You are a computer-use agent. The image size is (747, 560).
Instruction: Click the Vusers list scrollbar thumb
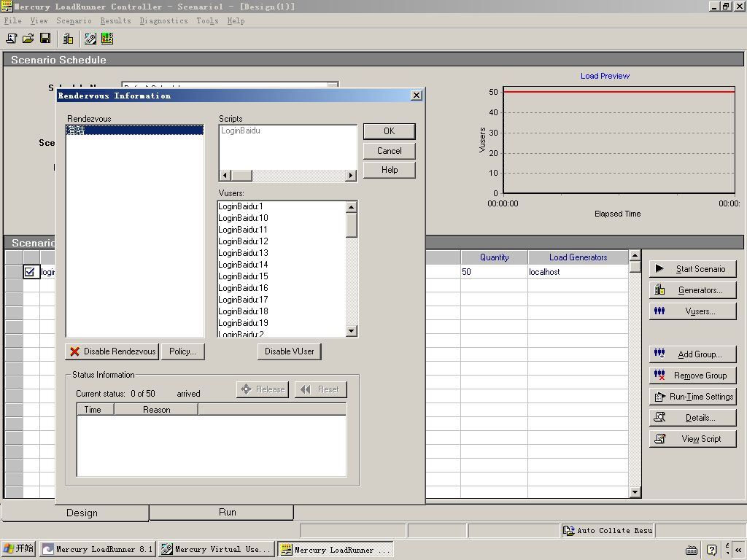click(352, 225)
